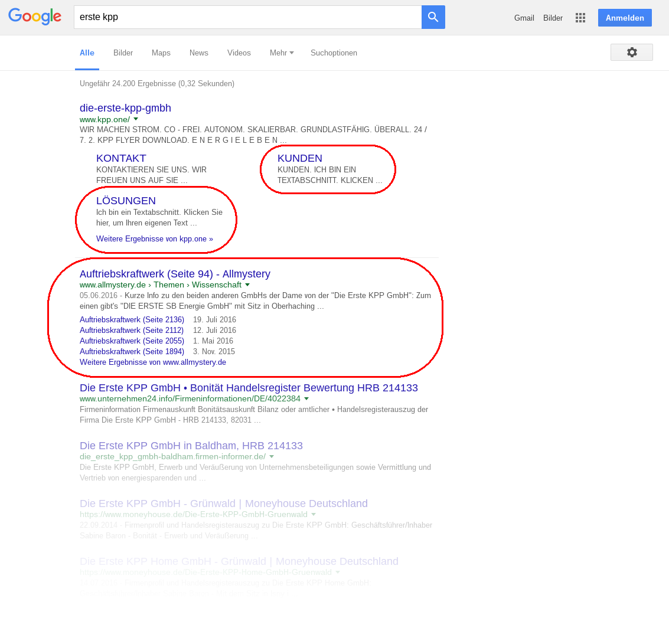The height and width of the screenshot is (644, 669).
Task: Open Gmail link
Action: point(524,18)
